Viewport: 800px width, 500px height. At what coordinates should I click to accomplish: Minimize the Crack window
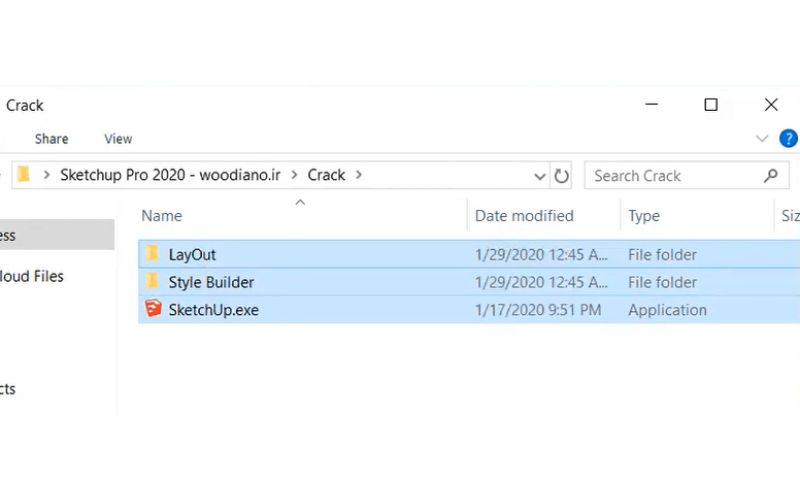[652, 104]
